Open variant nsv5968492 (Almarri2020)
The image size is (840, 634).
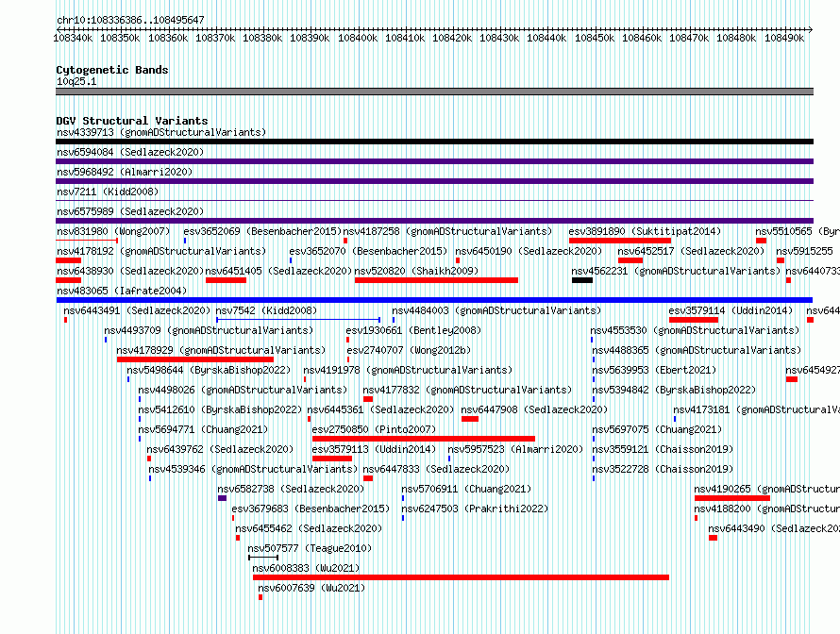125,172
